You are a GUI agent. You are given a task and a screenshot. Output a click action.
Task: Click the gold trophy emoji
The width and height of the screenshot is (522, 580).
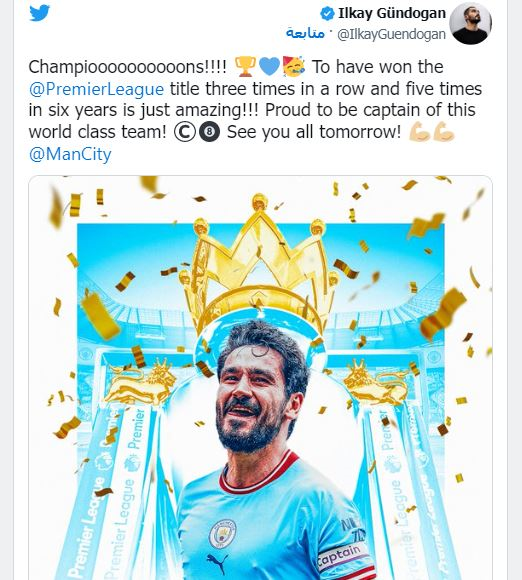click(246, 67)
